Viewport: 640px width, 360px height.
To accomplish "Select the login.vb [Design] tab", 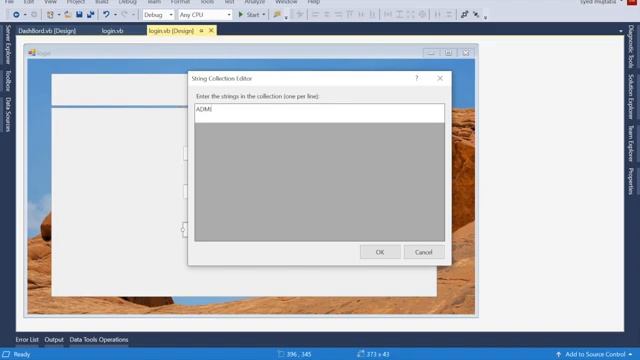I will 171,31.
